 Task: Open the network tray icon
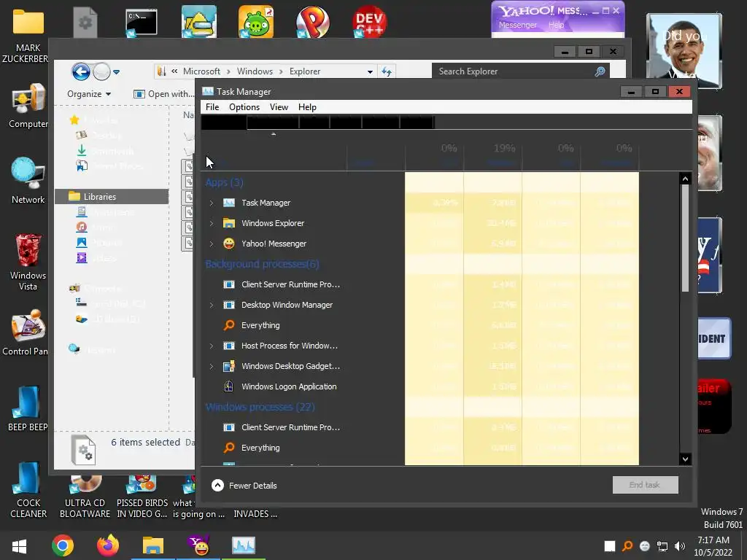tap(662, 545)
